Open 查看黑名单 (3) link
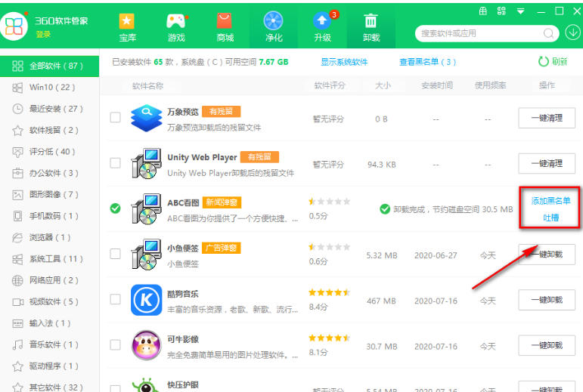 click(427, 62)
